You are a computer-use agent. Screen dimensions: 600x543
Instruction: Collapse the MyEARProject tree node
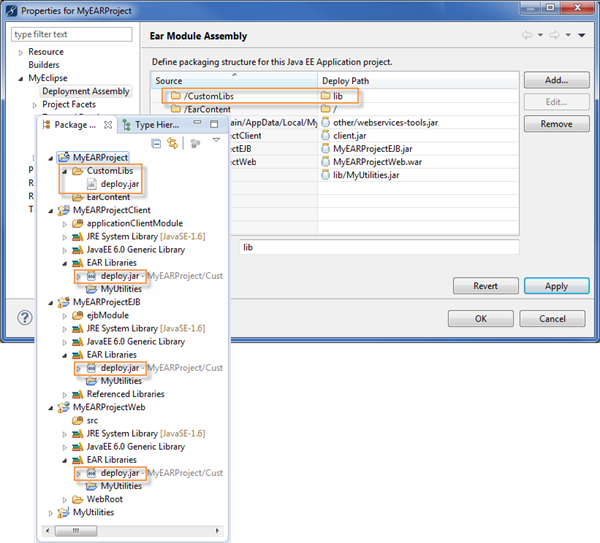(51, 158)
